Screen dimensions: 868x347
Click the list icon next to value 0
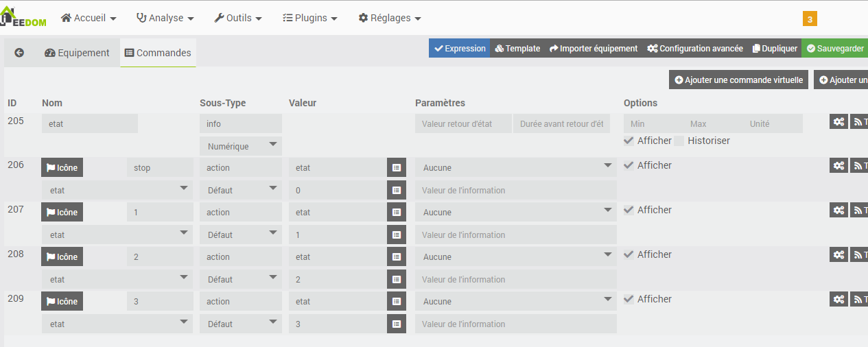click(397, 190)
